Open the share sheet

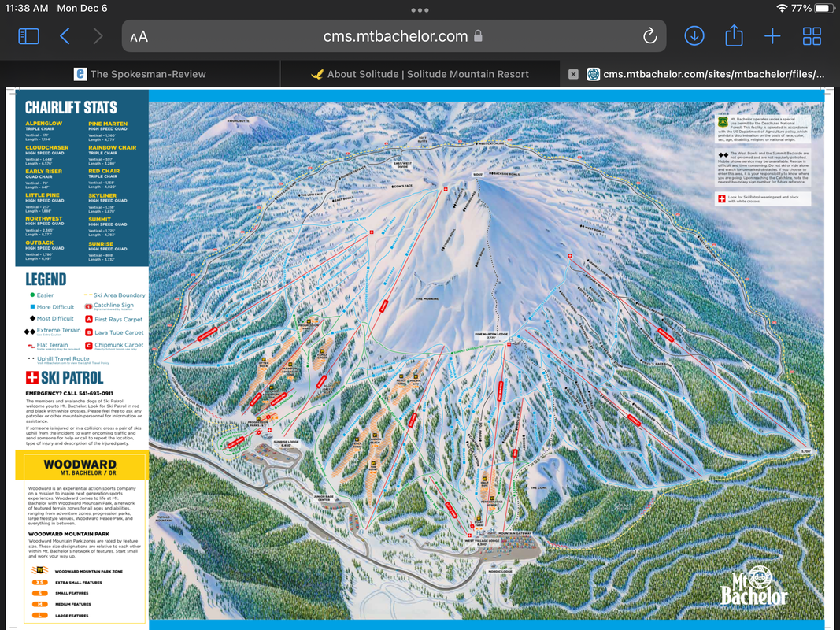(733, 36)
